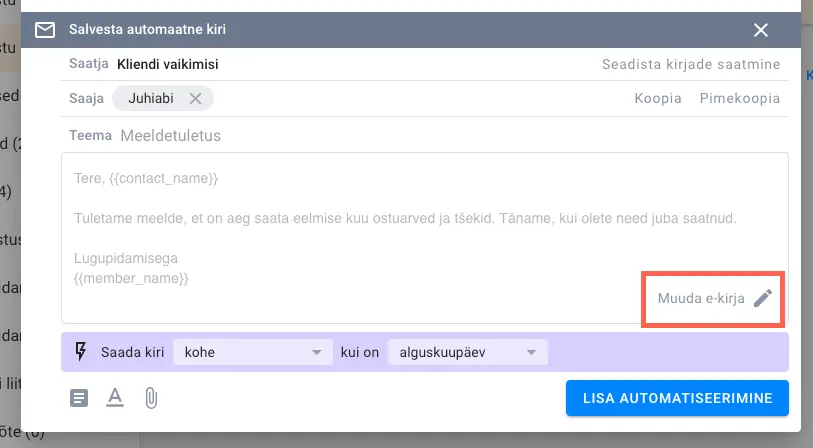Click empty area of Saaja recipient field
This screenshot has width=813, height=448.
point(420,99)
